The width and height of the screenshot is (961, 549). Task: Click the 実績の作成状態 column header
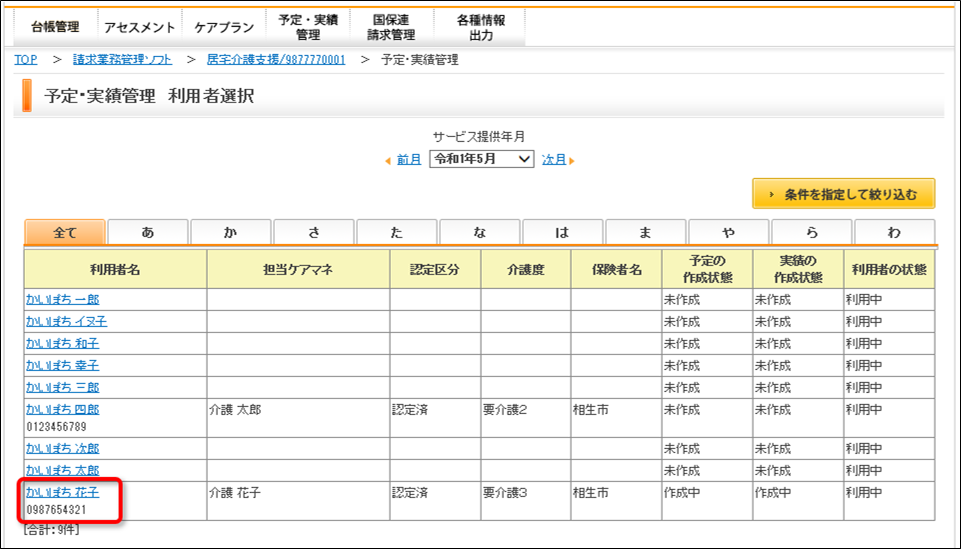pos(798,269)
